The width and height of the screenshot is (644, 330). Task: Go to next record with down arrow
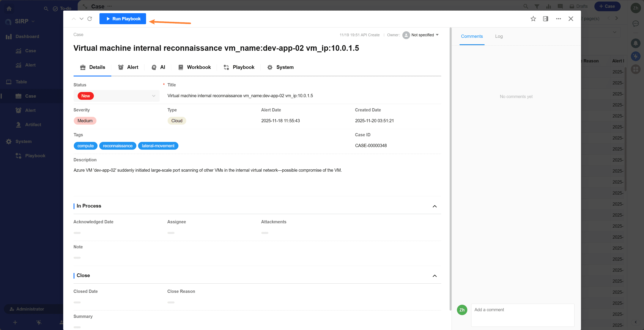click(x=82, y=19)
